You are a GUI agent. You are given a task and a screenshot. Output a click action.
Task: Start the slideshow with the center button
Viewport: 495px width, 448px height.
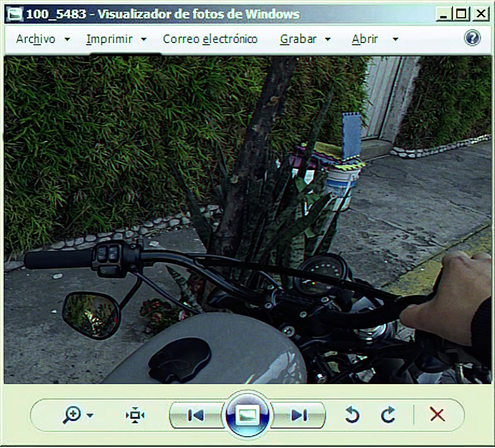click(247, 415)
